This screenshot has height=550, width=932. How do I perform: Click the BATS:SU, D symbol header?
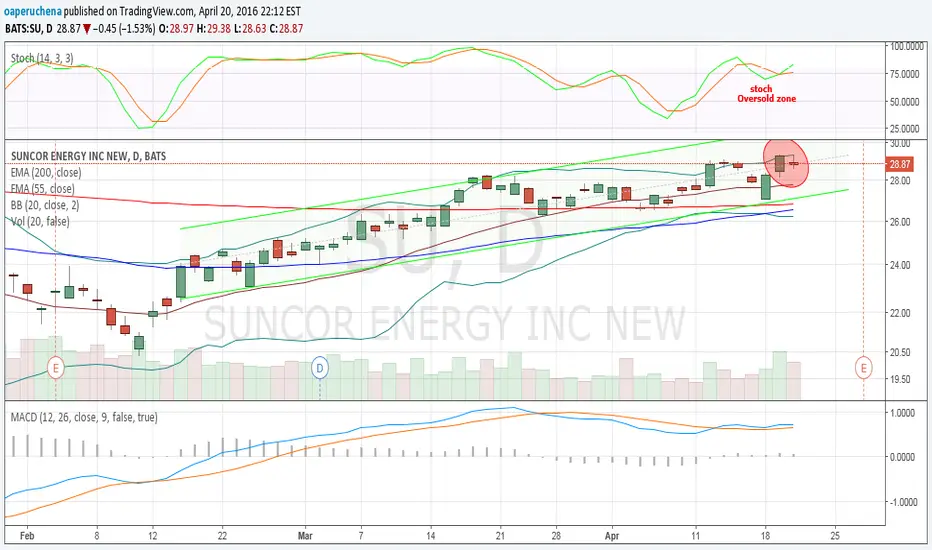pos(29,28)
